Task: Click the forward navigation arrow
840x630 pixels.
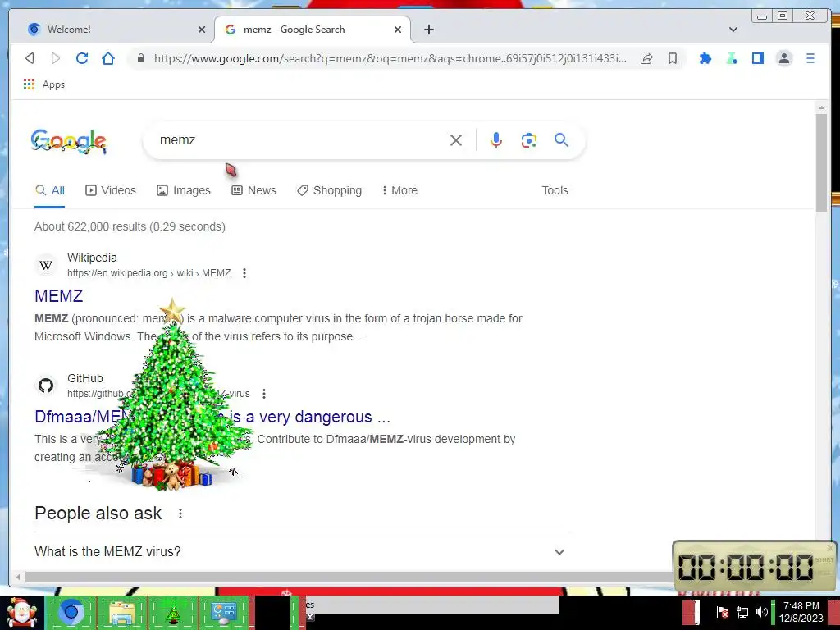Action: pos(55,58)
